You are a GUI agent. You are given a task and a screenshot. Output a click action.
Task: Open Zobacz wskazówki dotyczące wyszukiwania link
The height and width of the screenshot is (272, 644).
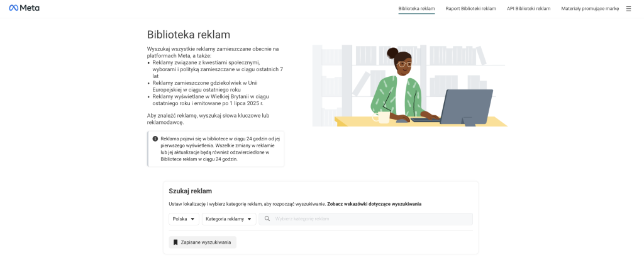pos(374,204)
